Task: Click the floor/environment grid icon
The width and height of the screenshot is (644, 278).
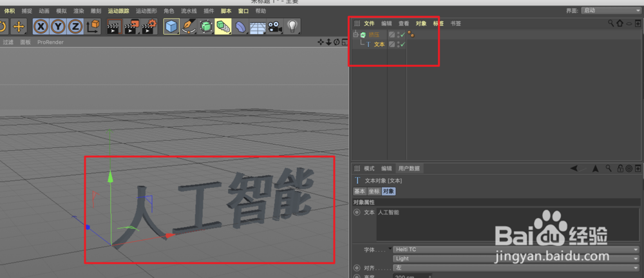Action: click(258, 26)
